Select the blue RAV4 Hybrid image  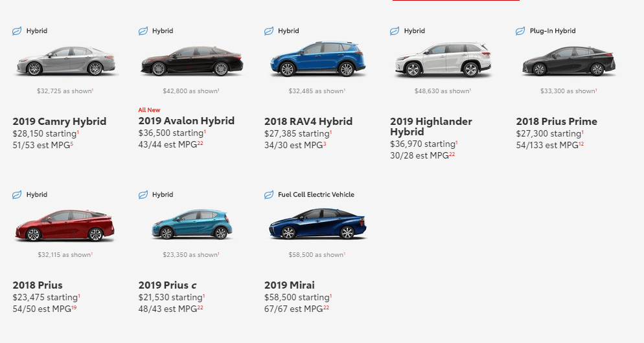click(317, 59)
